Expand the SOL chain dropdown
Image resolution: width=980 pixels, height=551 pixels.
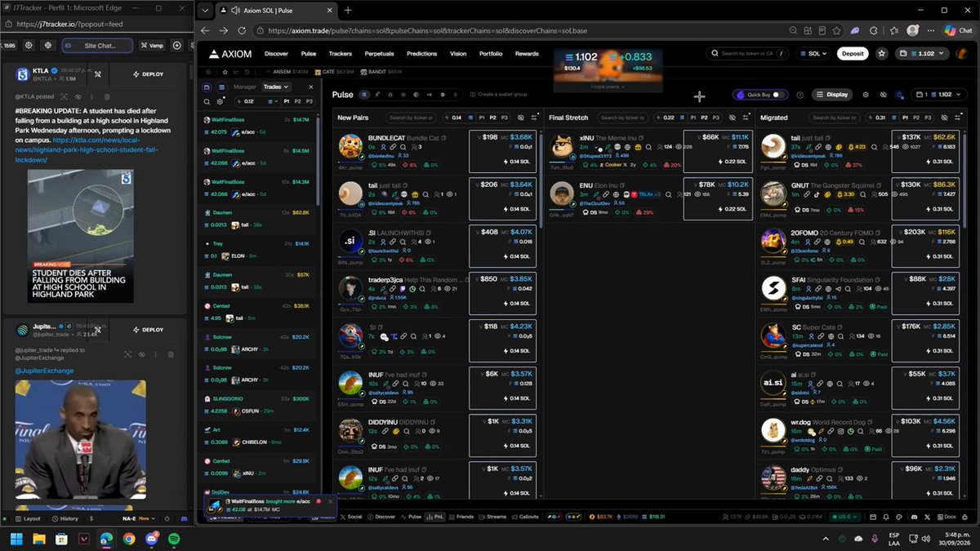[813, 54]
